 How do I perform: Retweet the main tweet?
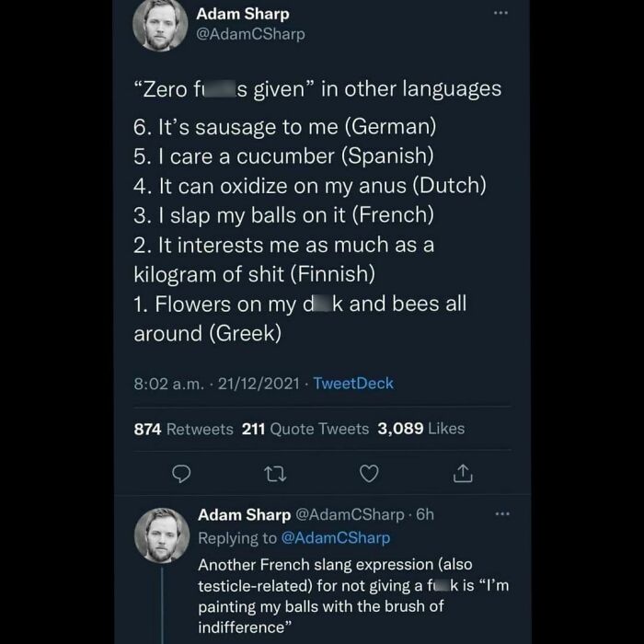coord(275,474)
